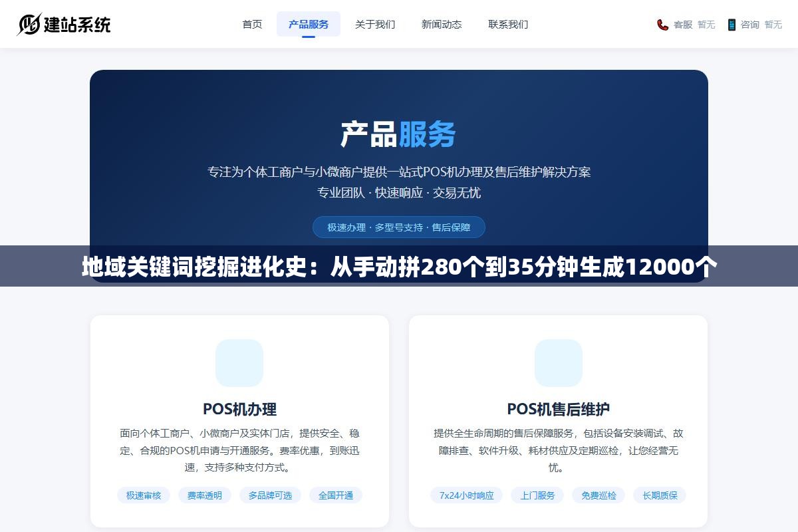Click the POS机办理 card heading
798x532 pixels.
(239, 409)
